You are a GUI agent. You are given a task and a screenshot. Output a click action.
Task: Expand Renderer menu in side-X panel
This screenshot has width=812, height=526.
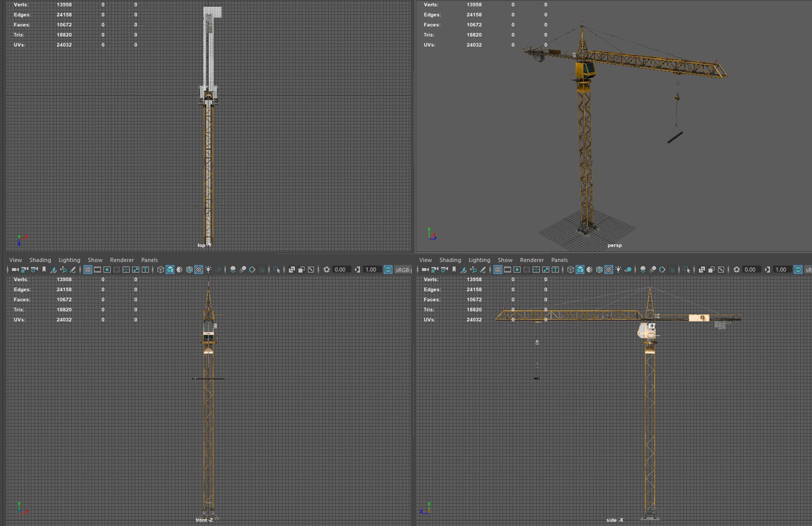point(532,260)
